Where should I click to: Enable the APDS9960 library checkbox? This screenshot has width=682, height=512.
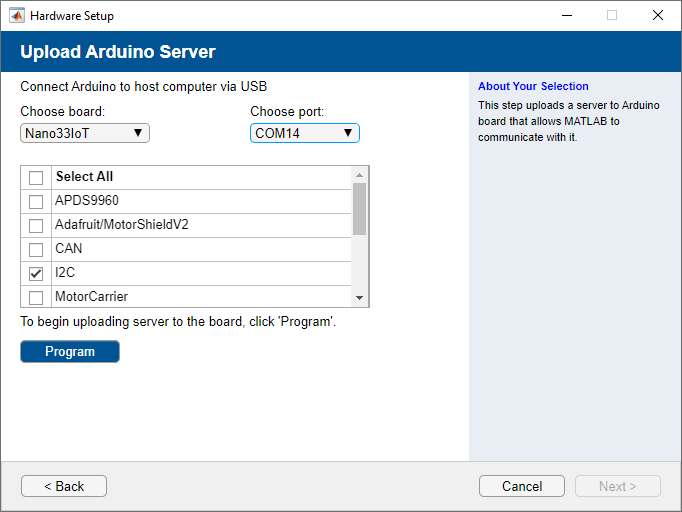pos(36,201)
